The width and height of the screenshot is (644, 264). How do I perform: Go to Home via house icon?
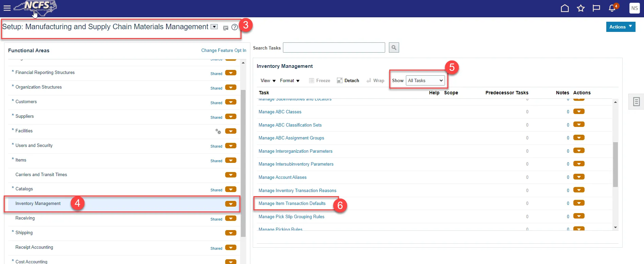pos(565,8)
